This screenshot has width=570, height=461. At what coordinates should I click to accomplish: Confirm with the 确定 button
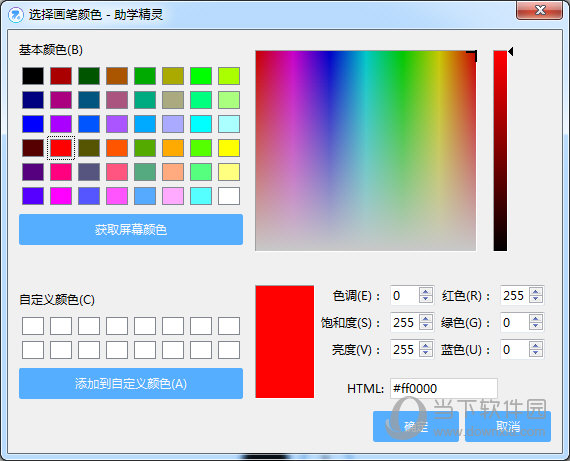coord(416,426)
